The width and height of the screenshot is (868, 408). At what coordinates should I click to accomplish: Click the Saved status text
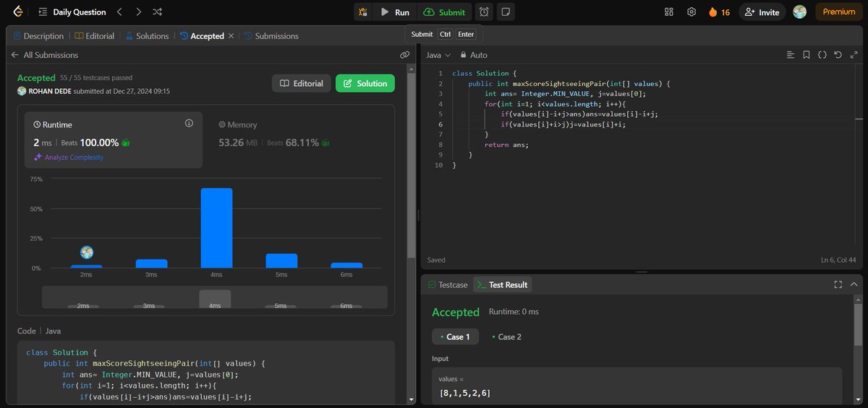[436, 260]
